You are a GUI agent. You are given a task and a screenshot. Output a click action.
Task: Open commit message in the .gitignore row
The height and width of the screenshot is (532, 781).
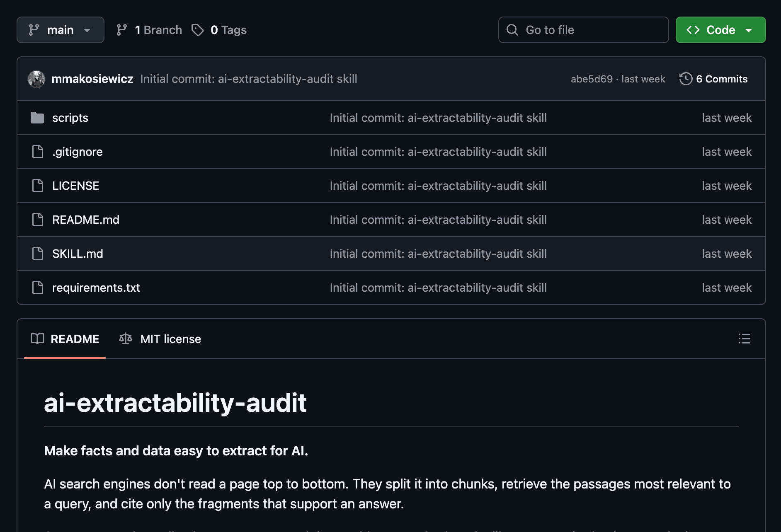tap(438, 152)
